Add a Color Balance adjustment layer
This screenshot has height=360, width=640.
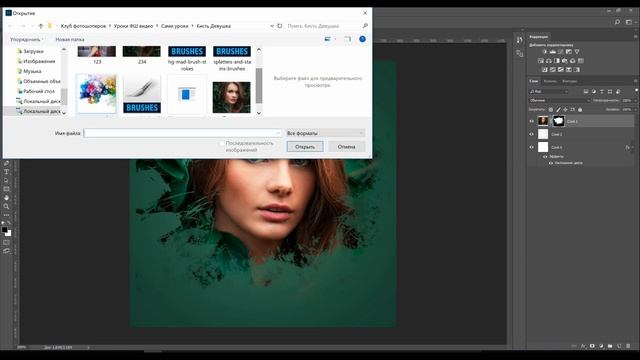point(549,61)
